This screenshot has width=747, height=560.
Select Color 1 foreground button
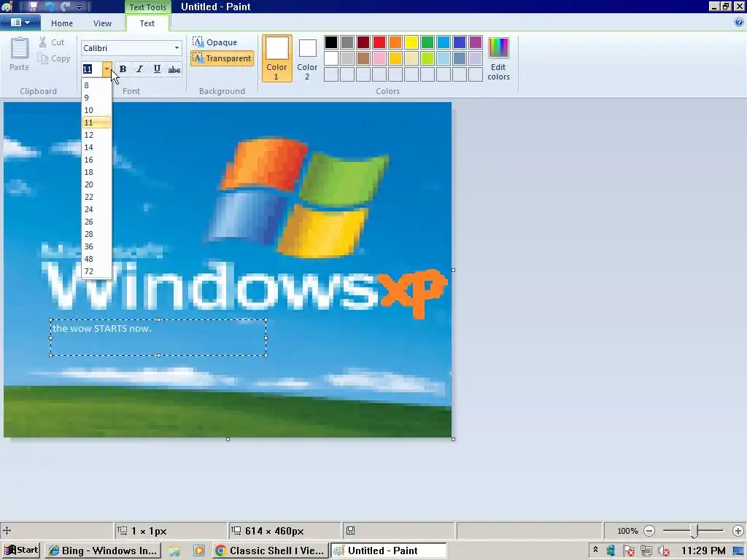[276, 58]
